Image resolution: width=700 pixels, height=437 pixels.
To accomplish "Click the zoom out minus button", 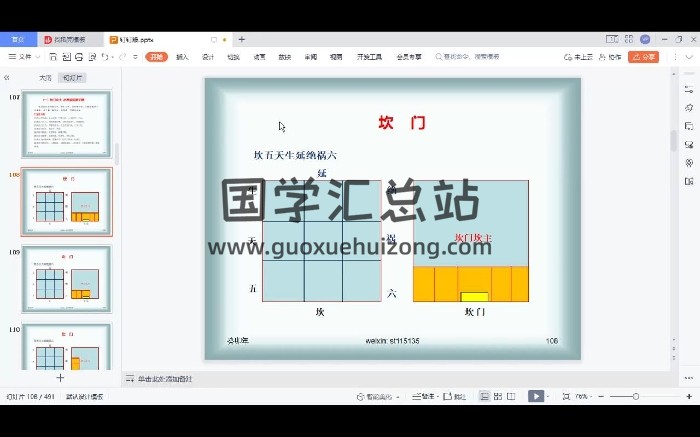I will [x=601, y=396].
